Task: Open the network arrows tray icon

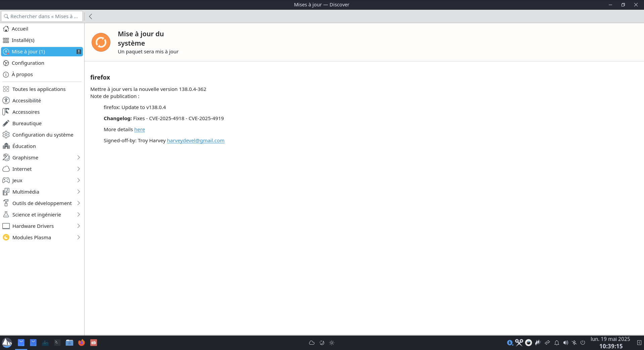Action: pos(547,343)
